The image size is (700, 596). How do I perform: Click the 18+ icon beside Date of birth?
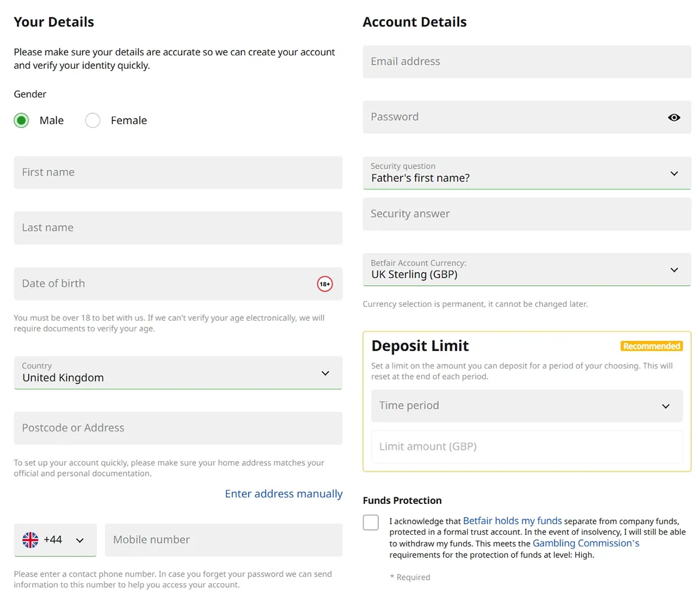coord(325,284)
